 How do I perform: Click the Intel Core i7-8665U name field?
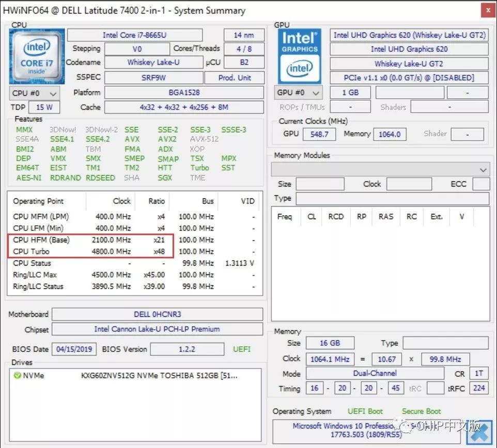coord(135,35)
